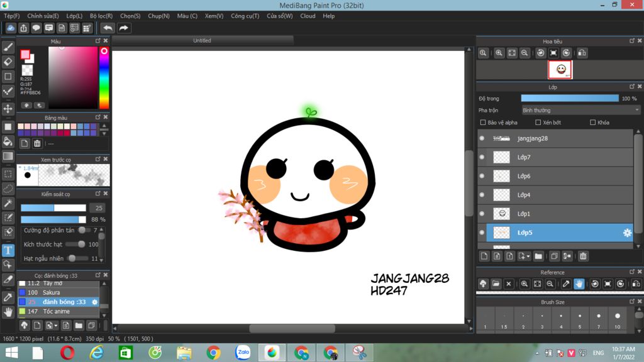Enable the Bảo vệ alpha checkbox
This screenshot has width=644, height=362.
483,123
